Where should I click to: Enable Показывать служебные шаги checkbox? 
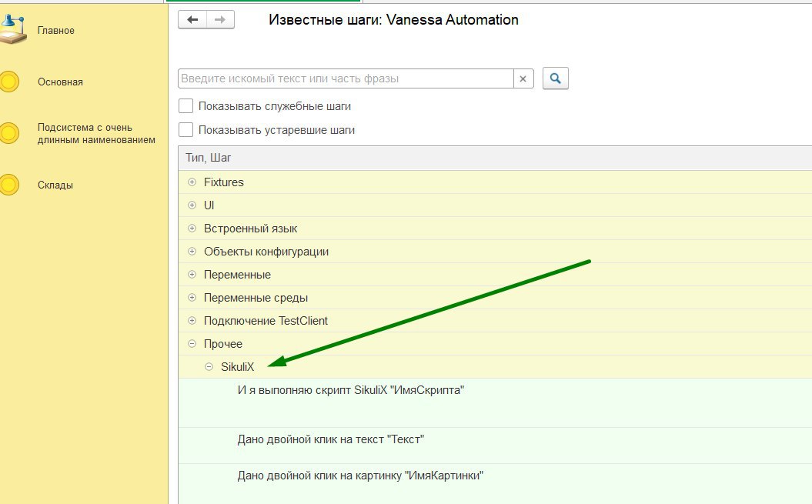185,106
